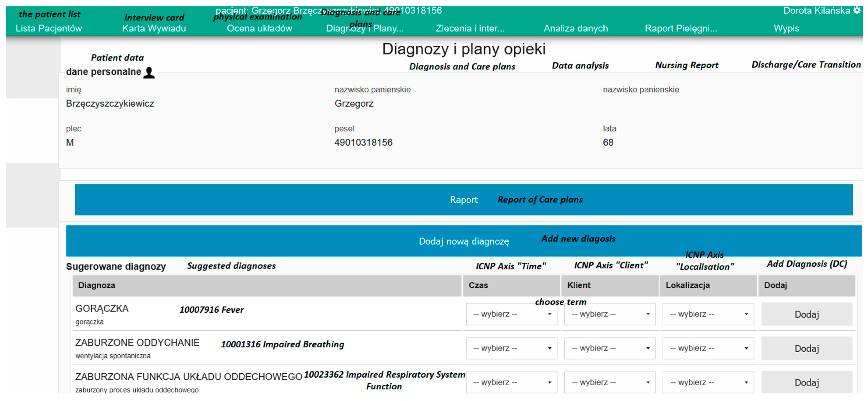
Task: Click the person icon beside dane personalne
Action: [x=149, y=72]
